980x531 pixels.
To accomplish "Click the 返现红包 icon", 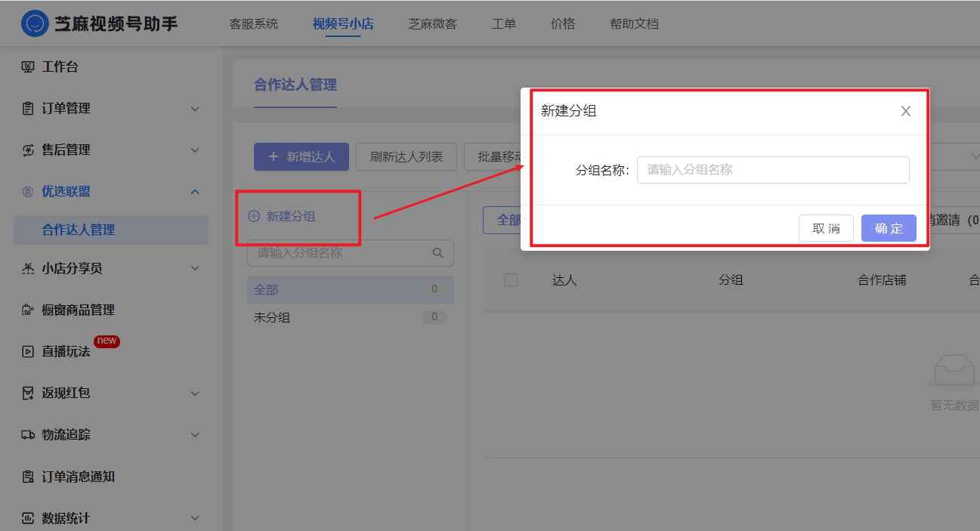I will (x=28, y=393).
